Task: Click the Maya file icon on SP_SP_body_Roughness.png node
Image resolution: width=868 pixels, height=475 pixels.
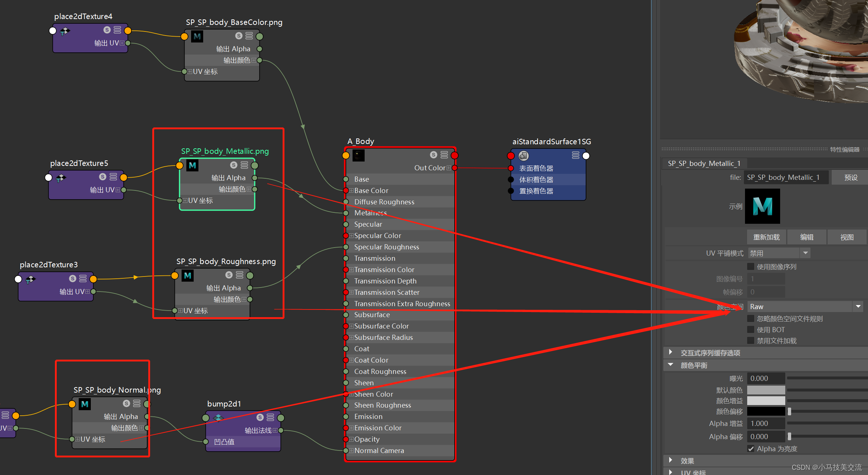Action: click(188, 276)
